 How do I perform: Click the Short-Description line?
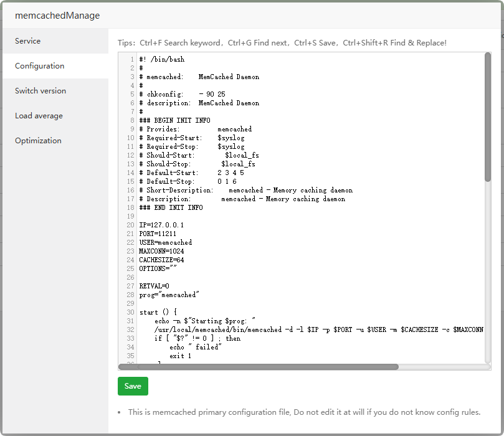pos(246,190)
